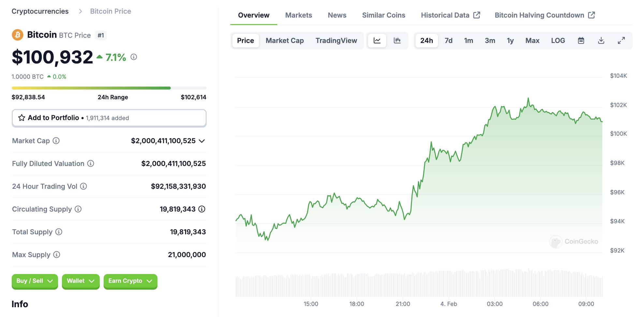Select the 1y time range
Screen dimensions: 644x317
510,41
